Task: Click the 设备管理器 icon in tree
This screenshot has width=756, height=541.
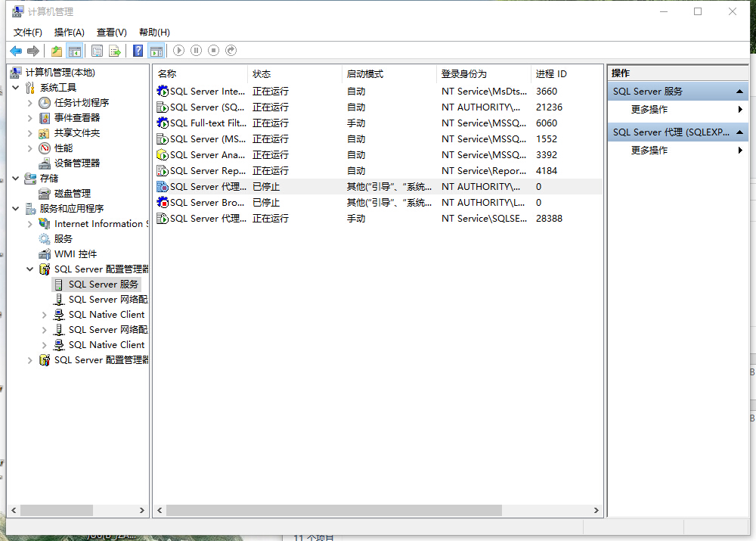Action: (x=45, y=163)
